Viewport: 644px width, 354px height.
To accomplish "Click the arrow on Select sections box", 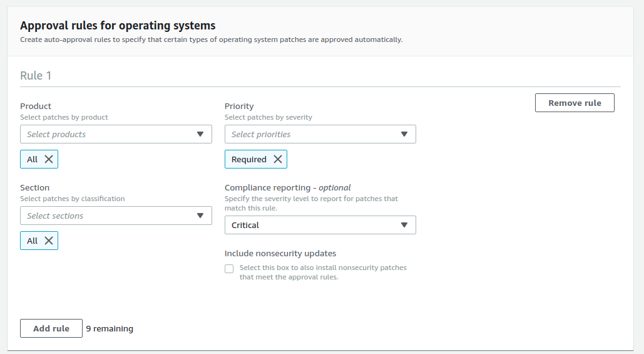I will (x=200, y=216).
